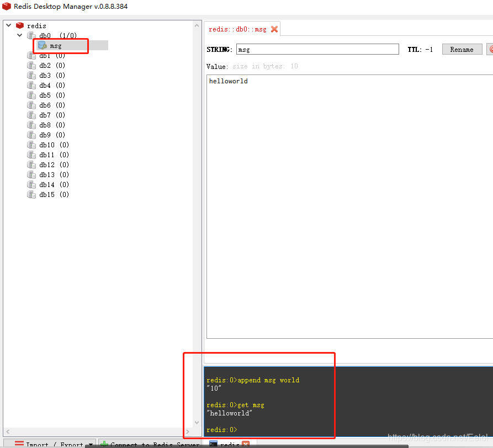493x448 pixels.
Task: Close the redis::db0::msg tab
Action: click(x=274, y=29)
